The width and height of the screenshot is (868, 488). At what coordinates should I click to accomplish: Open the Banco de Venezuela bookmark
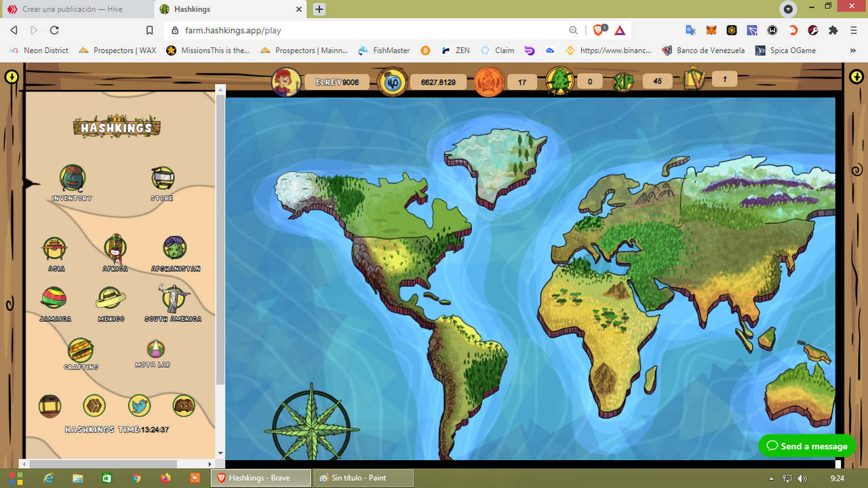click(x=703, y=50)
